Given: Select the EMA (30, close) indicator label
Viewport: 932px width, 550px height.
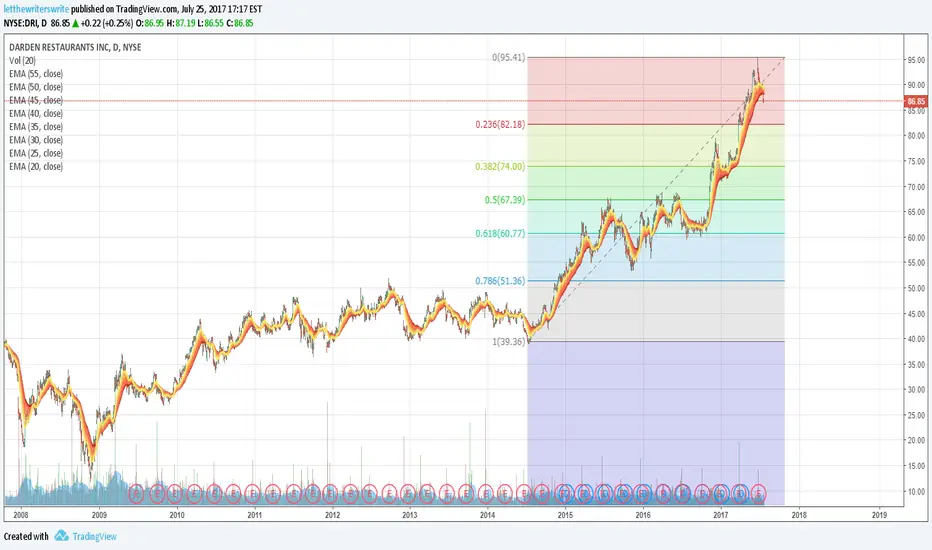Looking at the screenshot, I should [36, 140].
